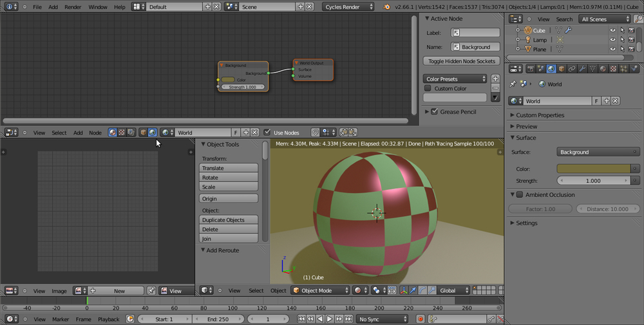Enable the Ambient Occlusion checkbox
644x325 pixels.
click(520, 194)
